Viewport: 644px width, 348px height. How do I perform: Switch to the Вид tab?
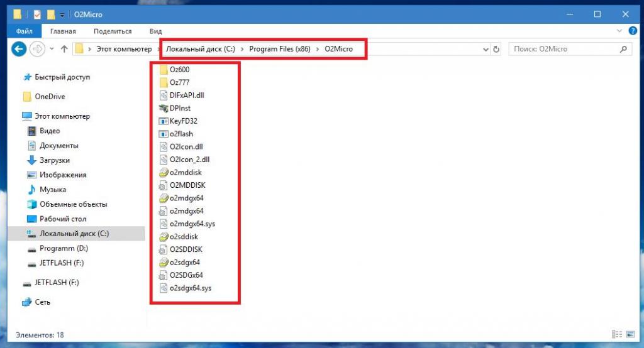tap(156, 31)
